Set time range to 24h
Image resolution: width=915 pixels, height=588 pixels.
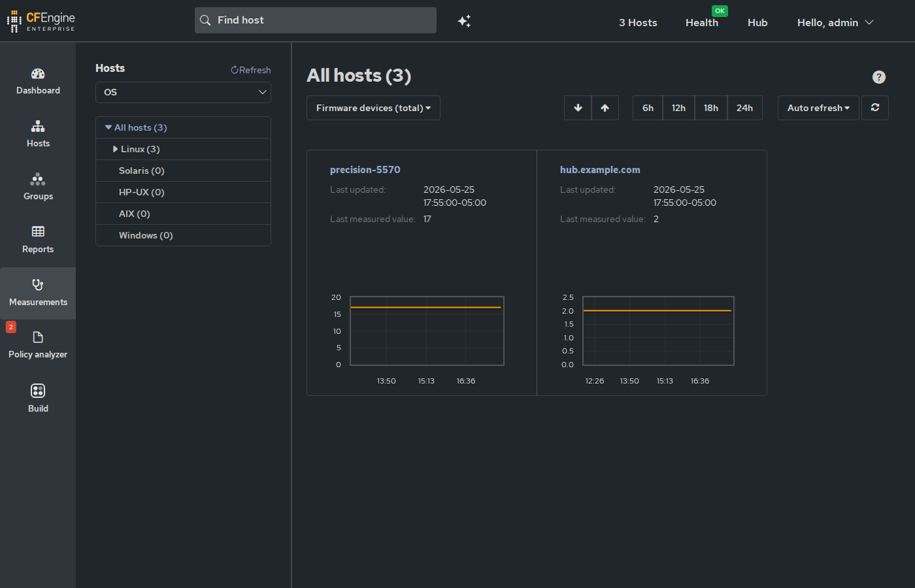[x=744, y=108]
